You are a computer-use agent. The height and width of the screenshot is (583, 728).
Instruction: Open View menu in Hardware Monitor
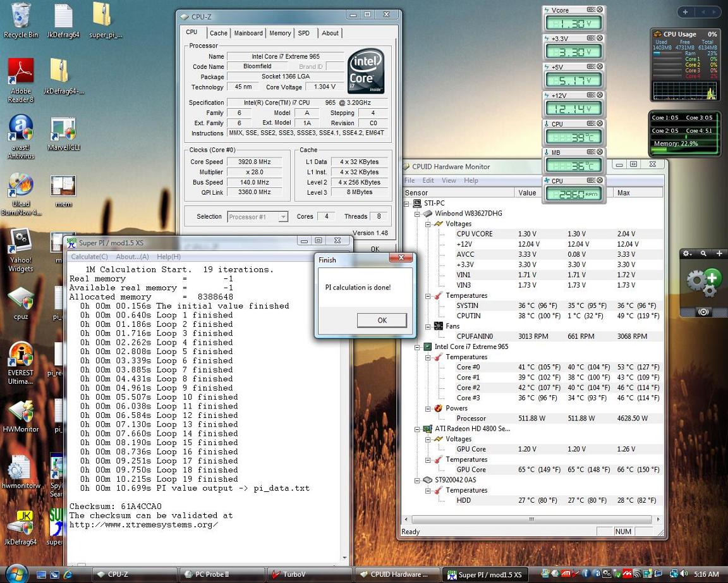pyautogui.click(x=449, y=180)
